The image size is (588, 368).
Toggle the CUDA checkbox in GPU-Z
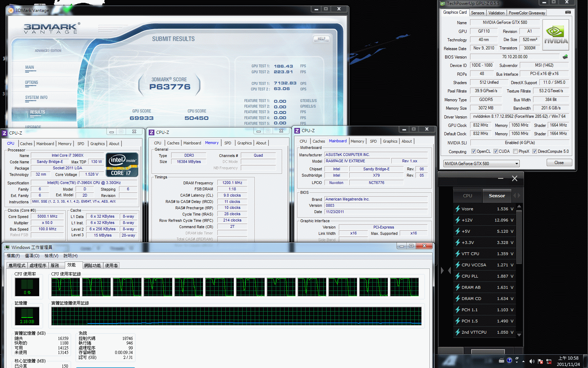(496, 151)
